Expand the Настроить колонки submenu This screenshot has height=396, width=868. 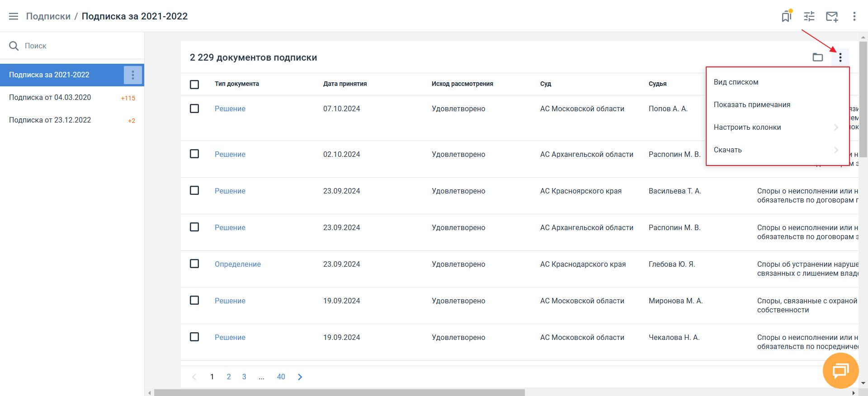coord(777,127)
